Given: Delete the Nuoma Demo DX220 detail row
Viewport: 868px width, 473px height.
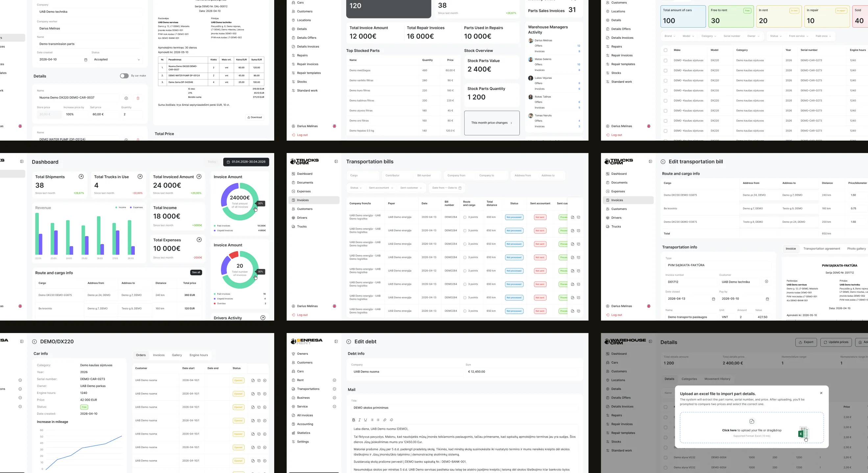Looking at the screenshot, I should click(138, 98).
